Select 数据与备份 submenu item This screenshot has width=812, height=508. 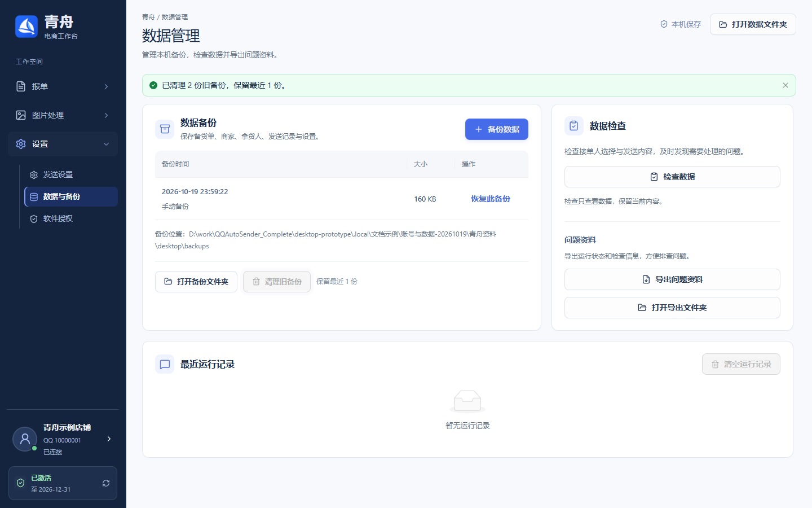click(71, 196)
